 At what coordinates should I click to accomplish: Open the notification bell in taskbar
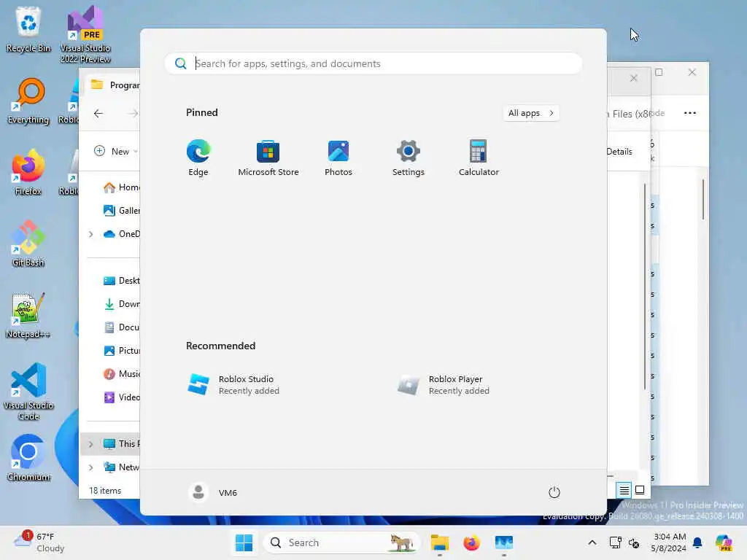click(697, 542)
